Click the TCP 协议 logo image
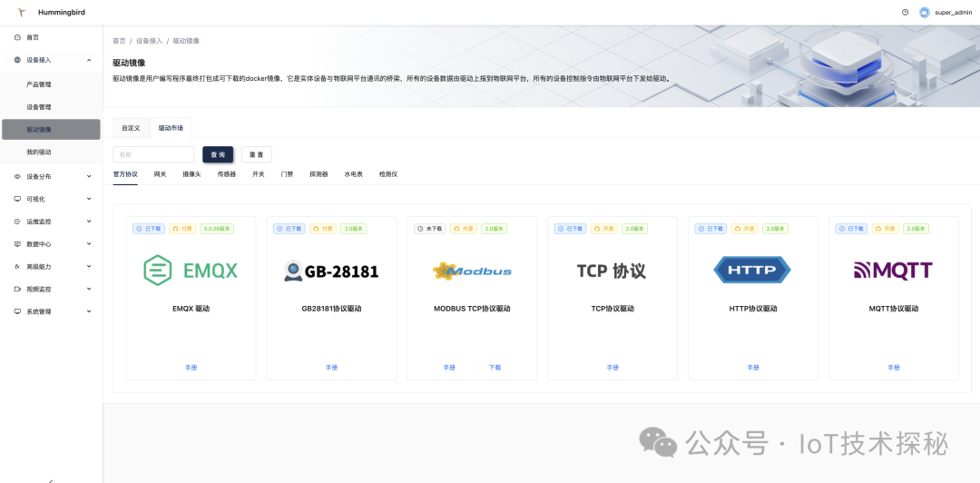The image size is (980, 483). 612,271
